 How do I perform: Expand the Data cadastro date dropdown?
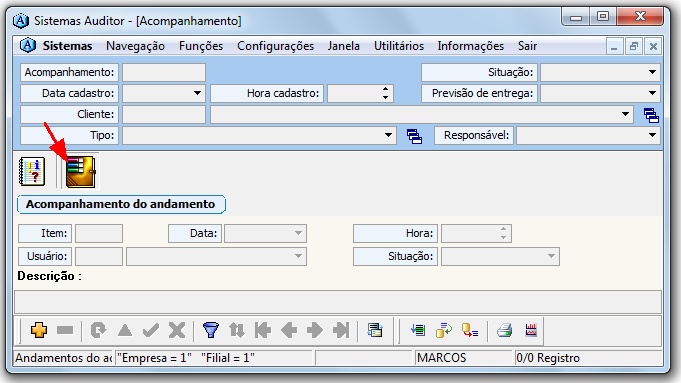click(x=197, y=93)
